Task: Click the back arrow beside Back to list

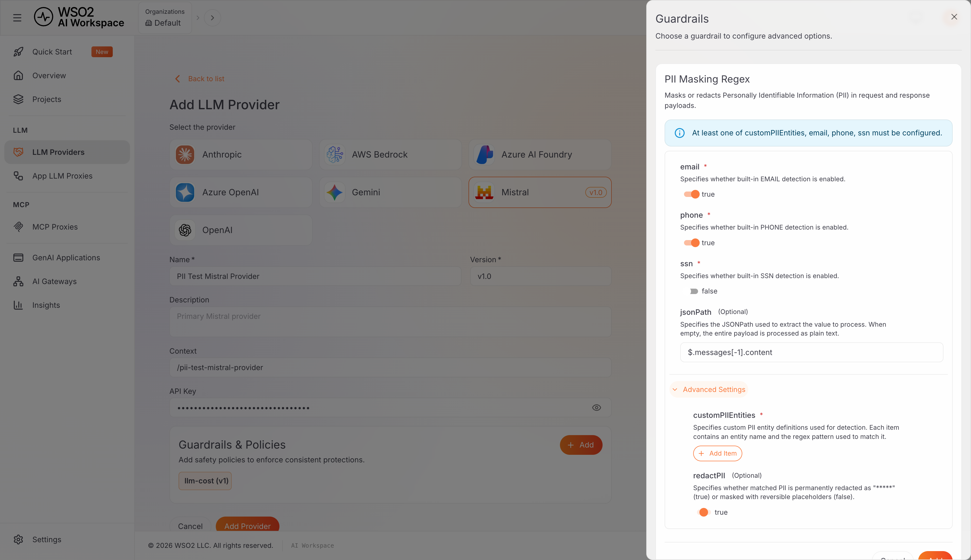Action: (x=177, y=79)
